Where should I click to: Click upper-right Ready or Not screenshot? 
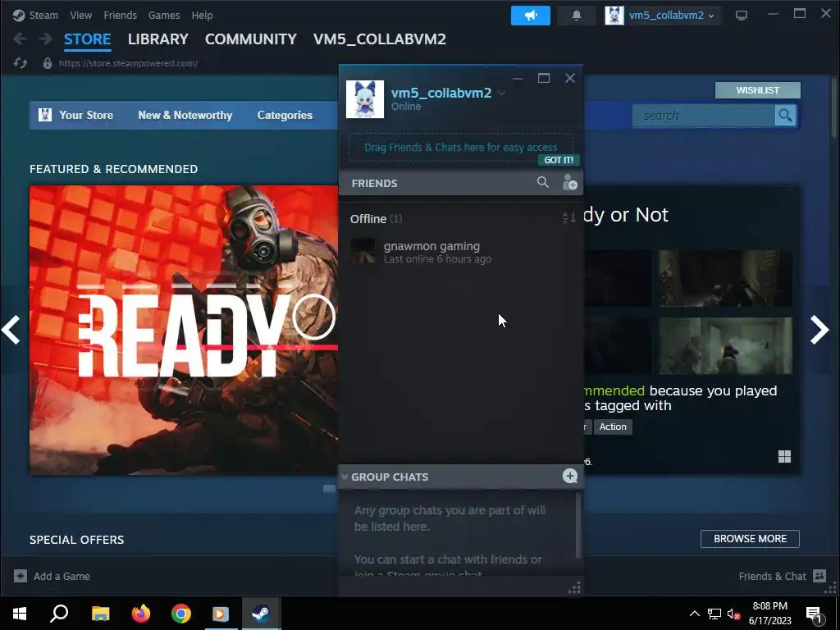(725, 278)
